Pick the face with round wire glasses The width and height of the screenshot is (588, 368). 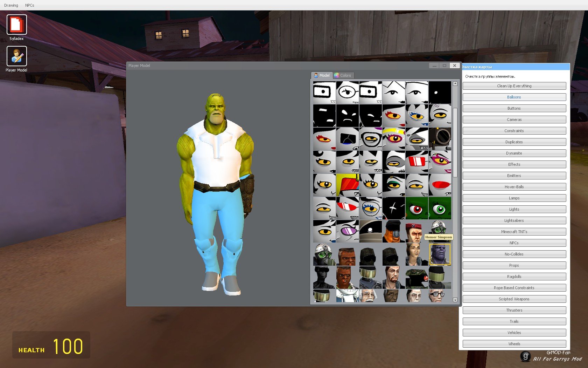pyautogui.click(x=347, y=93)
